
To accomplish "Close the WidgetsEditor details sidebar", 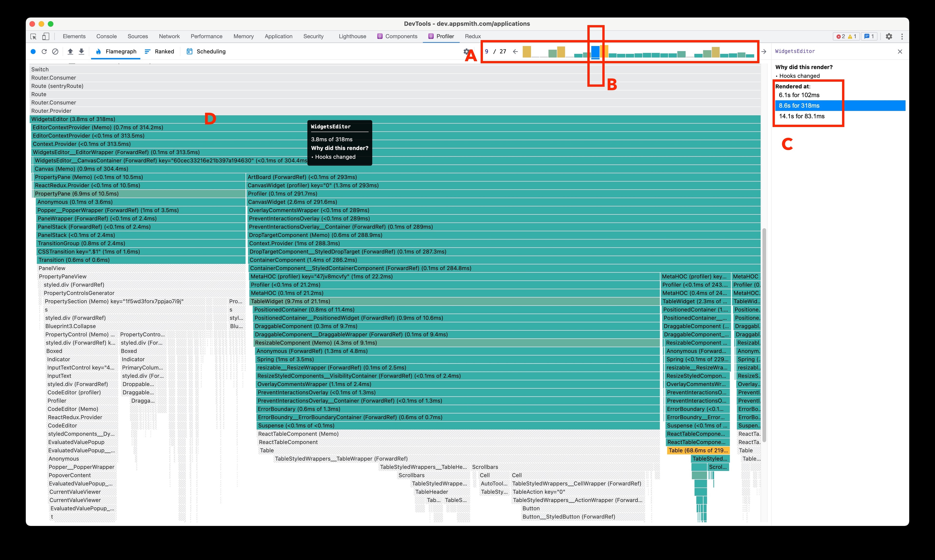I will [900, 52].
